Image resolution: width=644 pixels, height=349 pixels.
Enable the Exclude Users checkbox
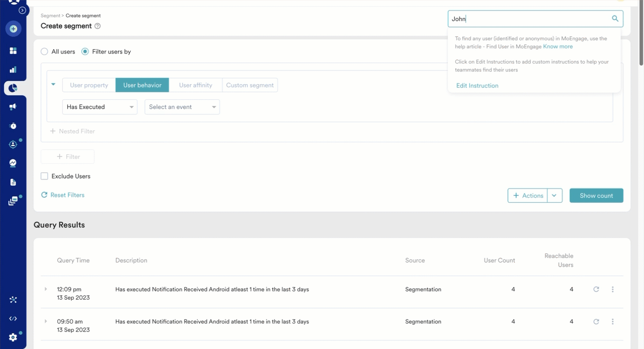click(44, 176)
